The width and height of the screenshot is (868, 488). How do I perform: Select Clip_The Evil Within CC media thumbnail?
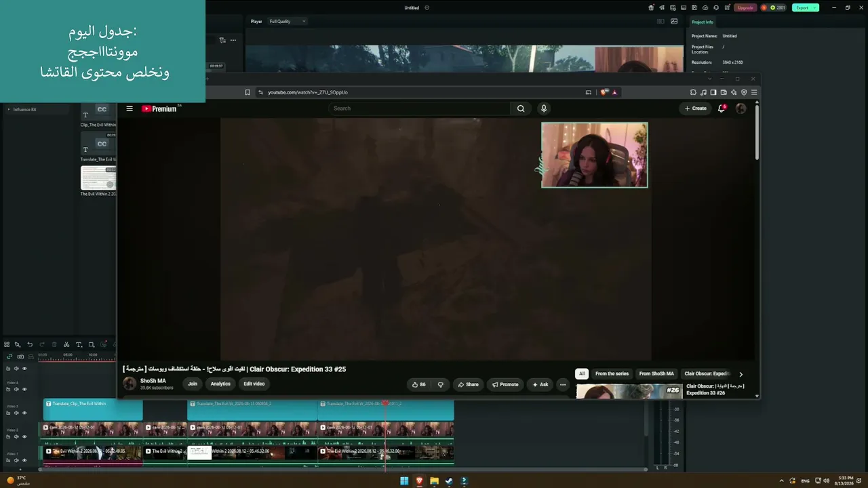(x=98, y=112)
